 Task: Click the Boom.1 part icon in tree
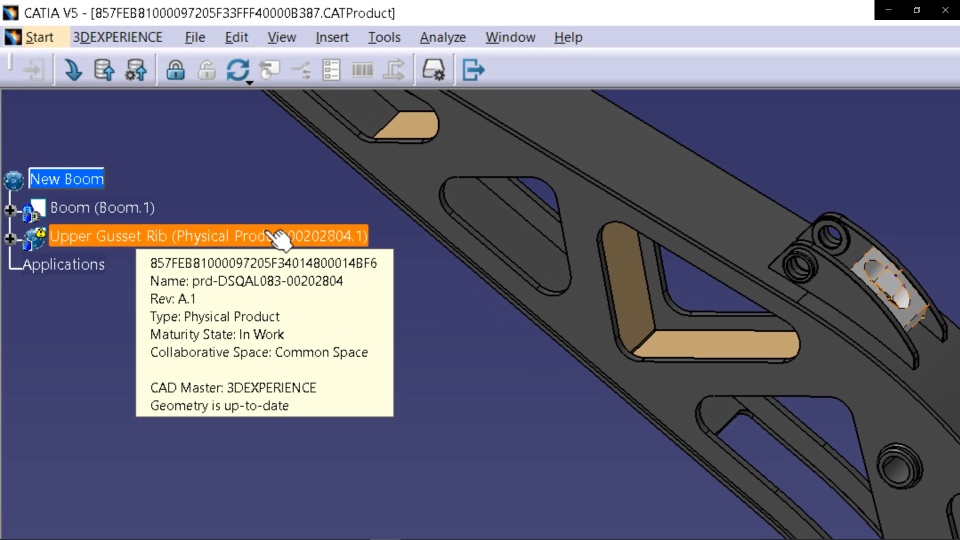(x=33, y=209)
